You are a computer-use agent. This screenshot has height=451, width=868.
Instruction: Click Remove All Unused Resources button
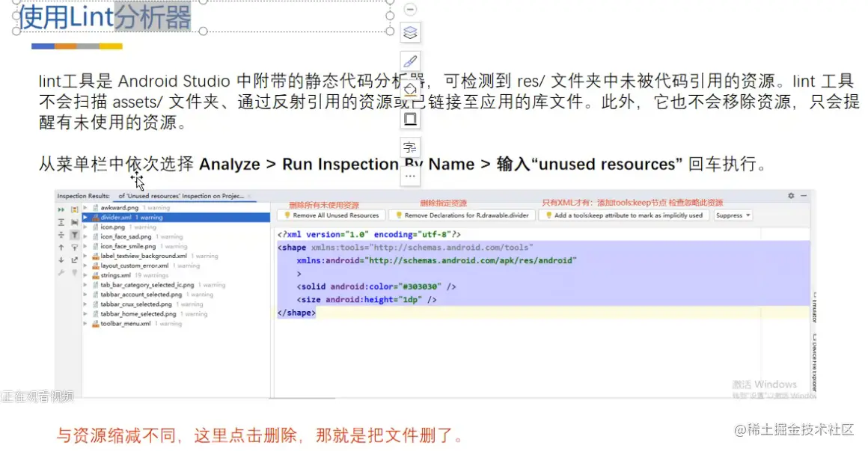331,215
